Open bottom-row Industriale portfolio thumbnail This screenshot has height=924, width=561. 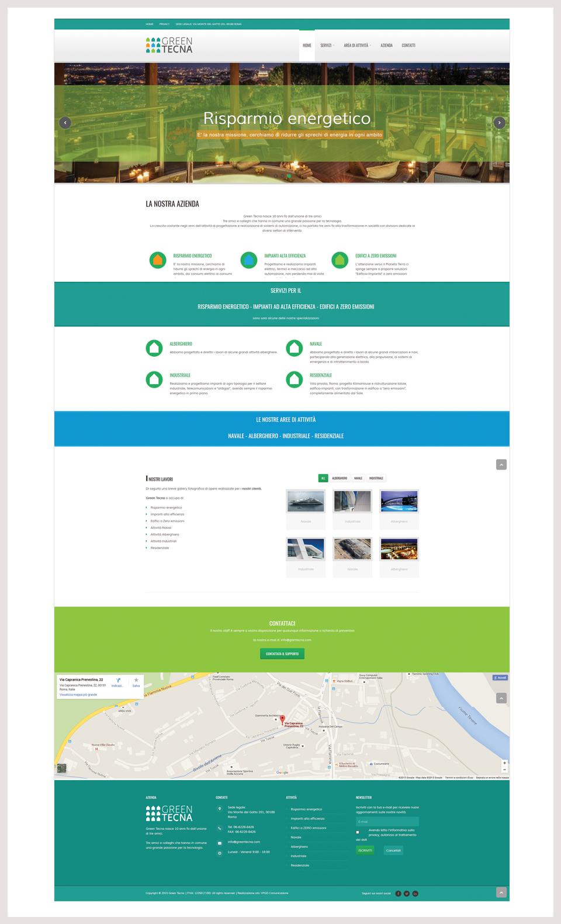tap(306, 549)
